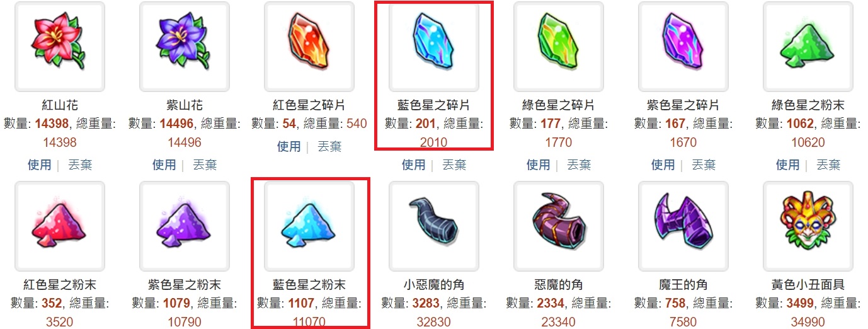Screen dimensions: 868x329
Task: Use the 紅色星之碎片 via 使用 link
Action: tap(289, 147)
